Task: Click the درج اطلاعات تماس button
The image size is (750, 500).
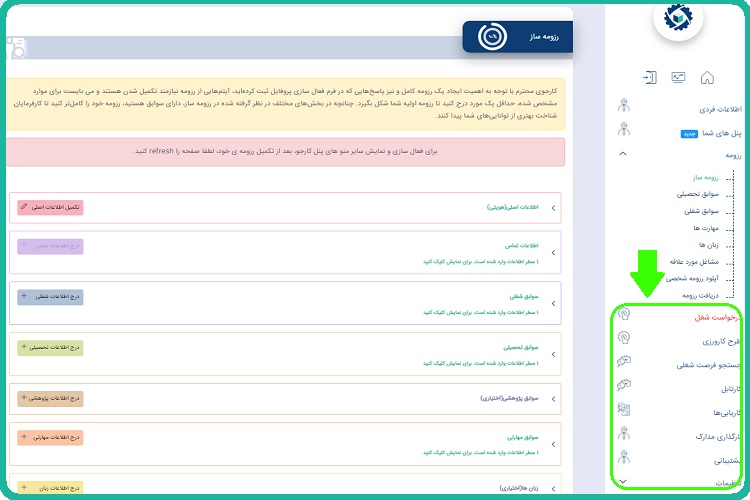Action: [50, 246]
